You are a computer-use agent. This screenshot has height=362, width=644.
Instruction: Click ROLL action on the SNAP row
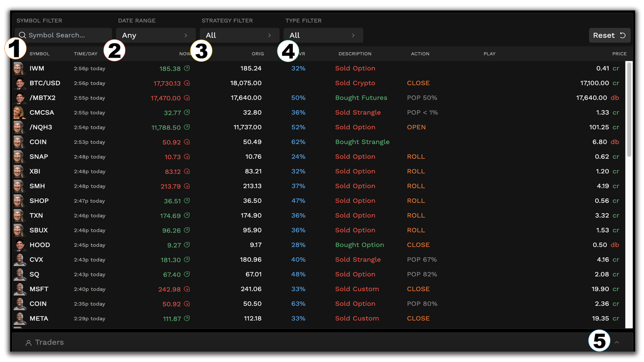coord(416,156)
